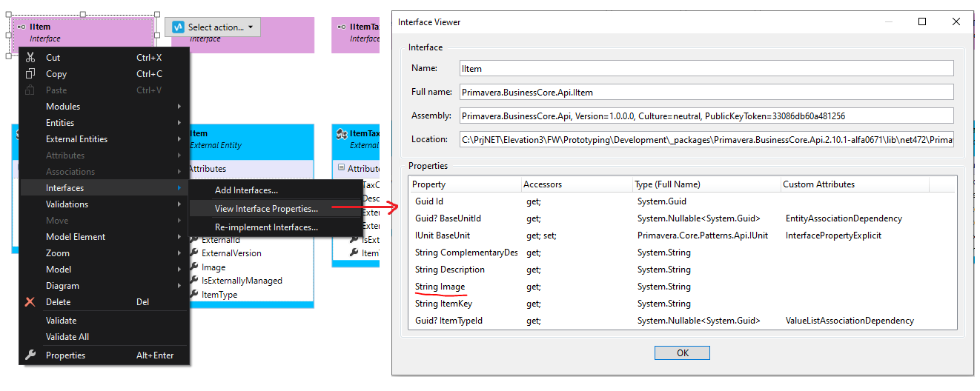Viewport: 980px width, 391px height.
Task: Click the Assembly input field
Action: pyautogui.click(x=705, y=116)
